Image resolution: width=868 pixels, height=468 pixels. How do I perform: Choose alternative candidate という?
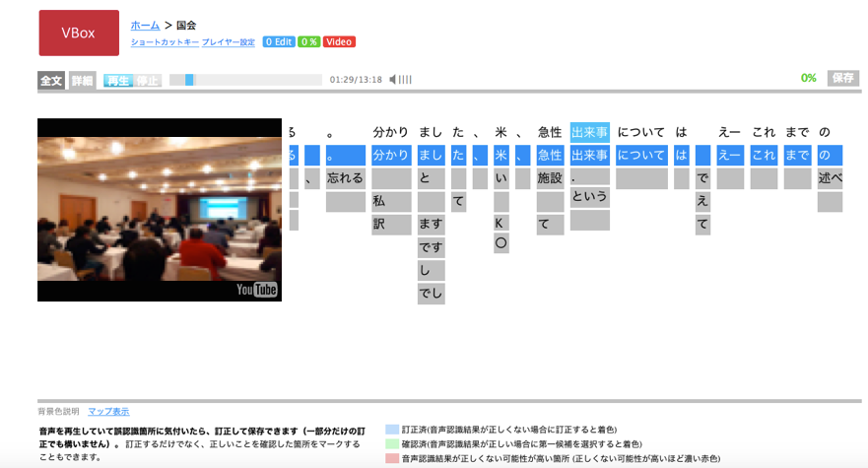(x=590, y=197)
